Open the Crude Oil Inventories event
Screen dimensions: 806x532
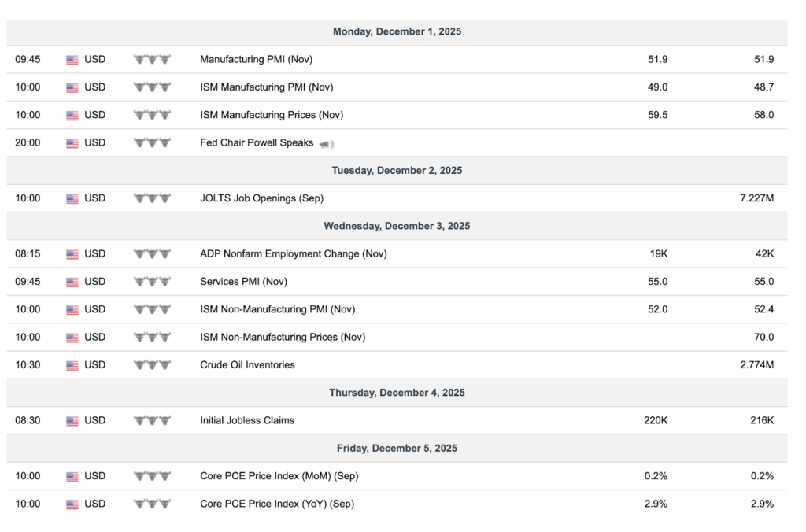click(247, 365)
